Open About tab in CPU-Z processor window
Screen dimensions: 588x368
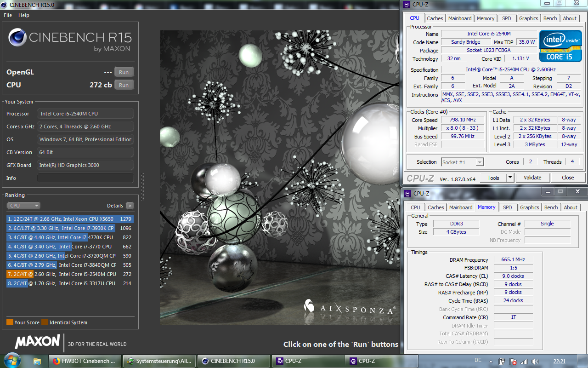coord(570,18)
